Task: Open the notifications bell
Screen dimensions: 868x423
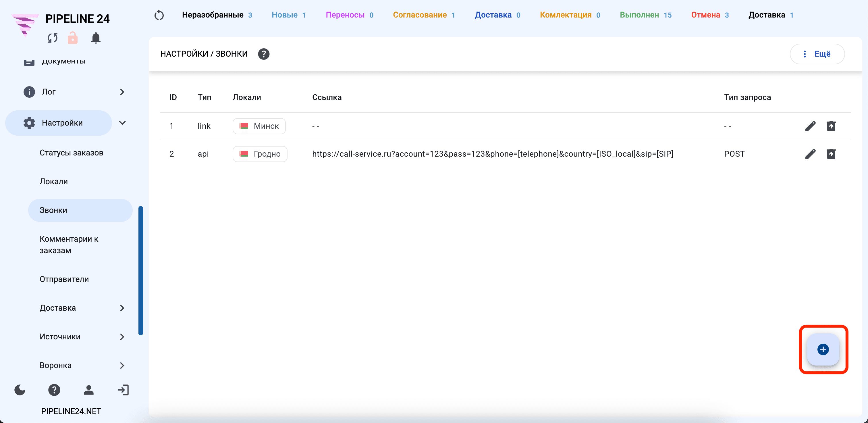Action: point(96,38)
